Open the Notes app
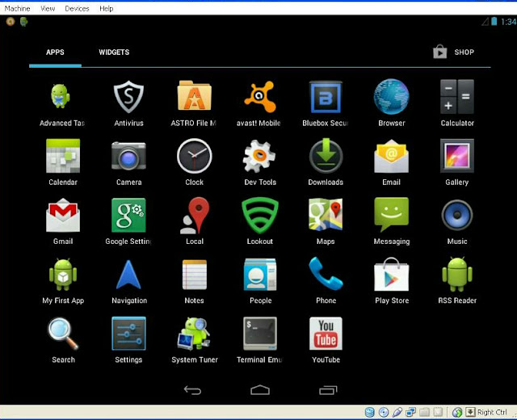The width and height of the screenshot is (517, 420). (194, 281)
